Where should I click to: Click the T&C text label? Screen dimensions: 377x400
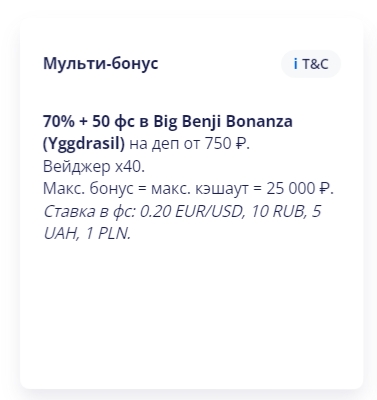315,64
